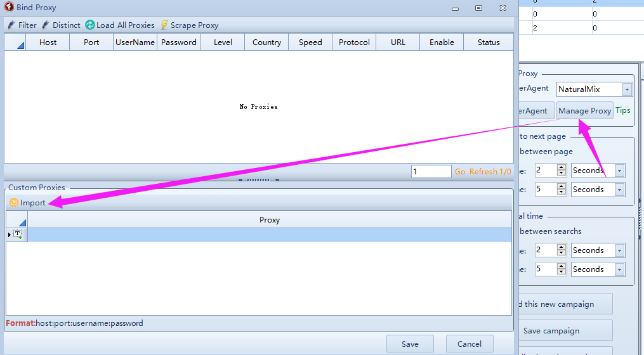This screenshot has height=355, width=644.
Task: Click the Filter funnel icon in toolbar
Action: tap(11, 25)
